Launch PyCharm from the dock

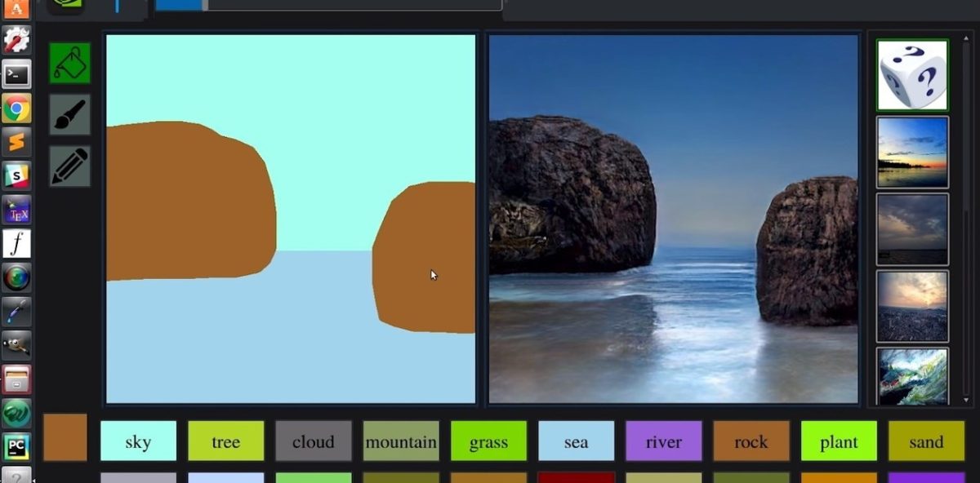click(x=16, y=446)
